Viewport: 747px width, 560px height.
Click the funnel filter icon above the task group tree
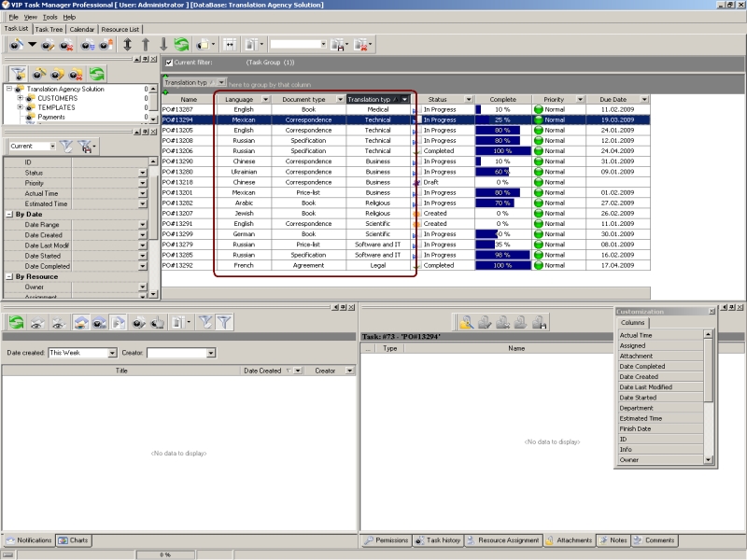point(18,74)
